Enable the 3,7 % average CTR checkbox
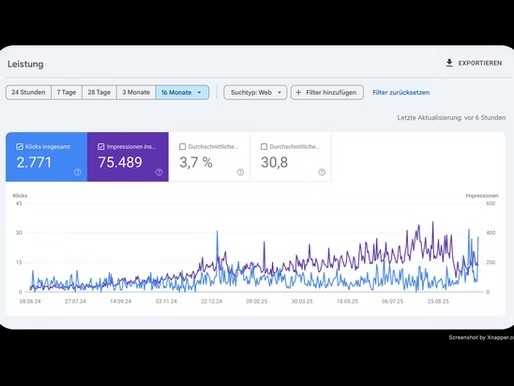The height and width of the screenshot is (386, 514). pyautogui.click(x=182, y=147)
